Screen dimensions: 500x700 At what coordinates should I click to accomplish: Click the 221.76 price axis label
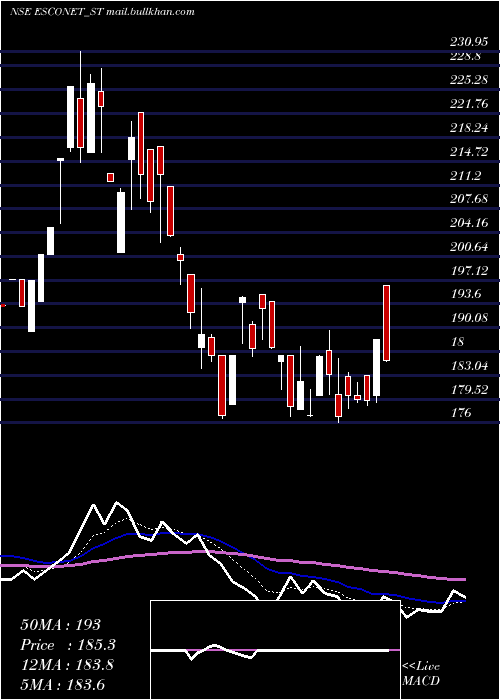[x=468, y=104]
